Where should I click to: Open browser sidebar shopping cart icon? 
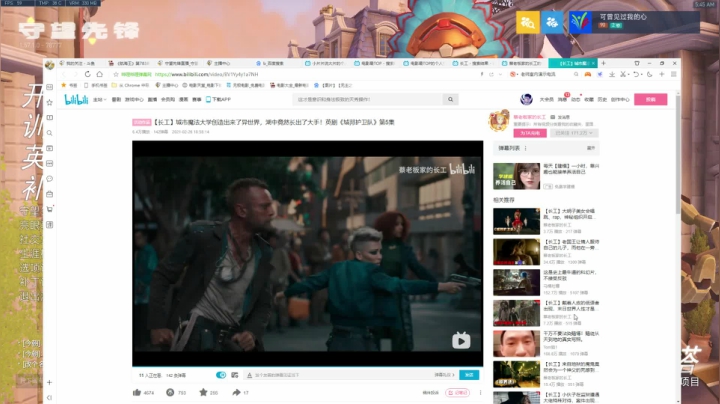coord(50,209)
